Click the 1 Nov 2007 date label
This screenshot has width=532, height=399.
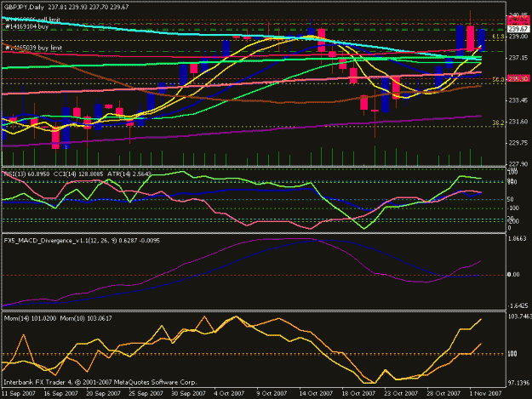pos(485,393)
